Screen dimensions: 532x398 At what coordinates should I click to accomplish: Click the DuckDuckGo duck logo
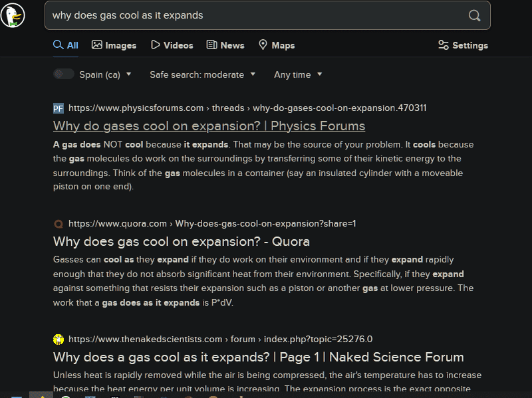pos(13,15)
